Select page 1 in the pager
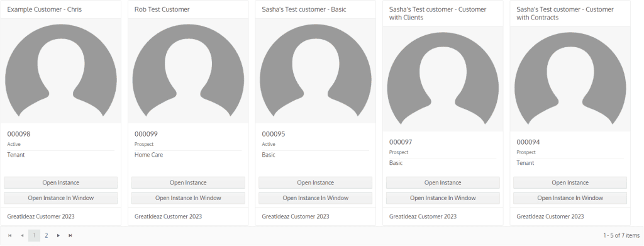The image size is (644, 246). pos(34,236)
